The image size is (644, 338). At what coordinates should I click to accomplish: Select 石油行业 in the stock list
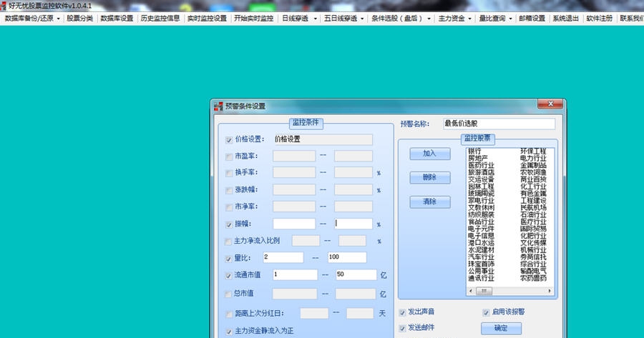click(534, 215)
